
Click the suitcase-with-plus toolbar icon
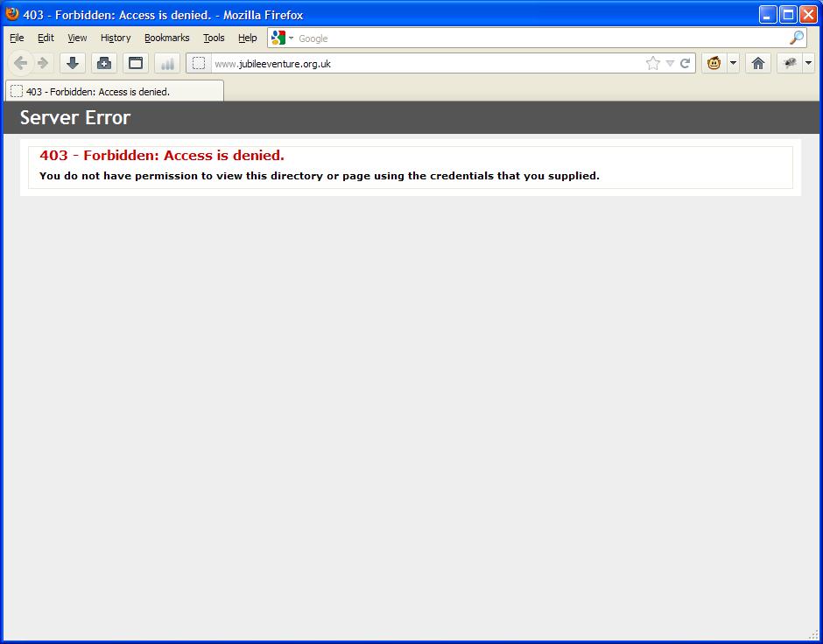(x=103, y=62)
